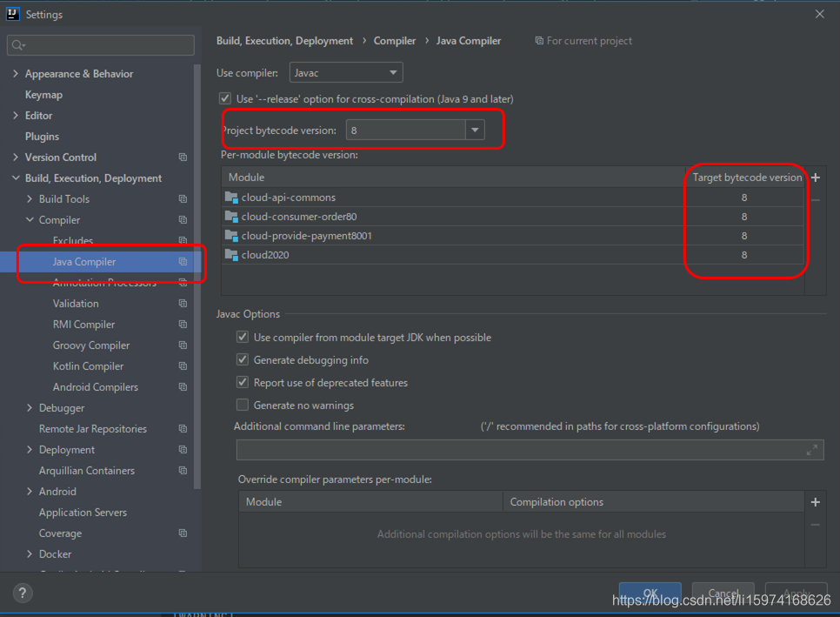Click the Help question mark icon

click(22, 592)
